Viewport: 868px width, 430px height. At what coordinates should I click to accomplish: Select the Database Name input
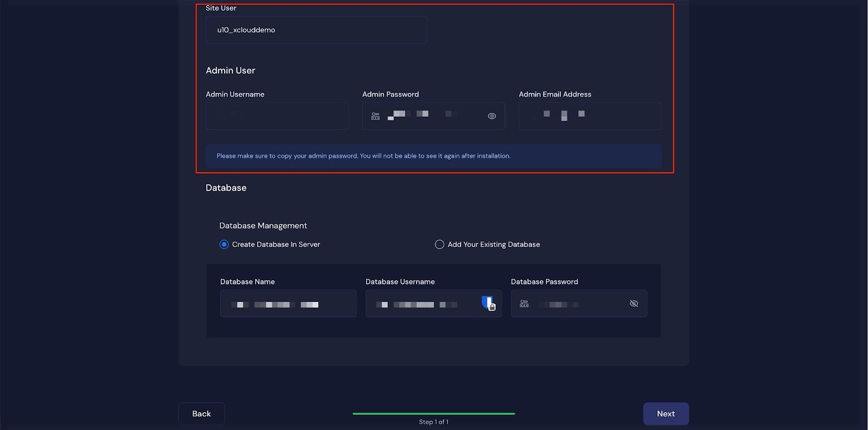pyautogui.click(x=288, y=303)
